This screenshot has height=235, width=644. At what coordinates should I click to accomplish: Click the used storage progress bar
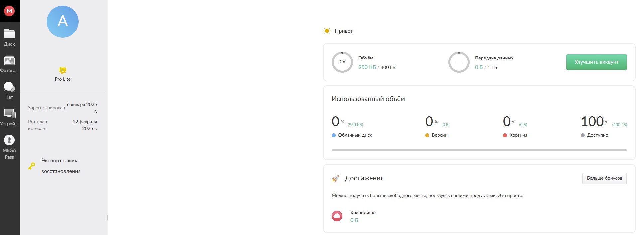pos(479,150)
